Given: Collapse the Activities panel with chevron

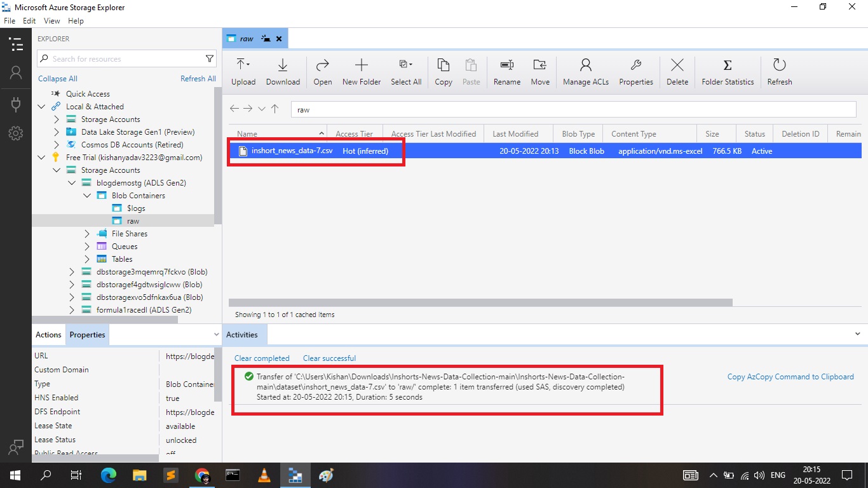Looking at the screenshot, I should [858, 334].
